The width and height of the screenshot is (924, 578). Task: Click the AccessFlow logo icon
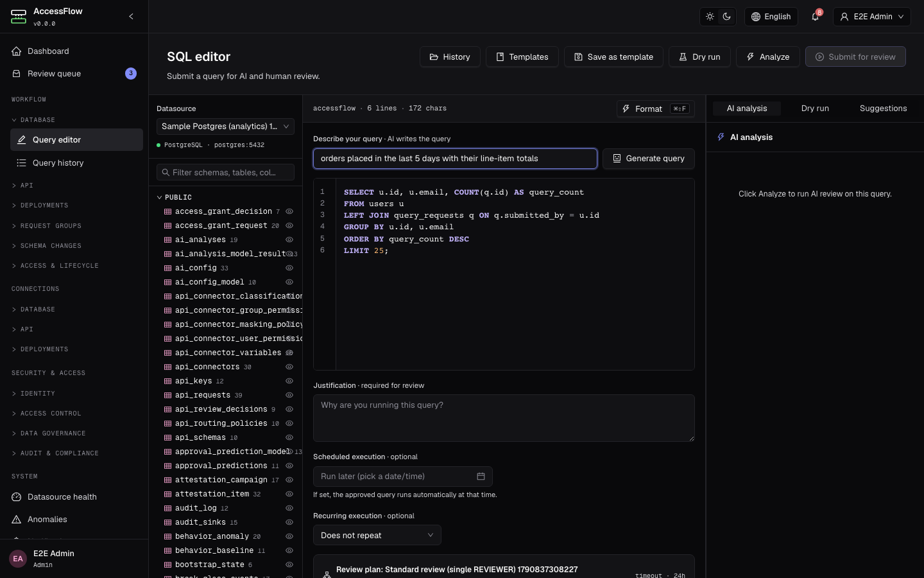click(19, 17)
